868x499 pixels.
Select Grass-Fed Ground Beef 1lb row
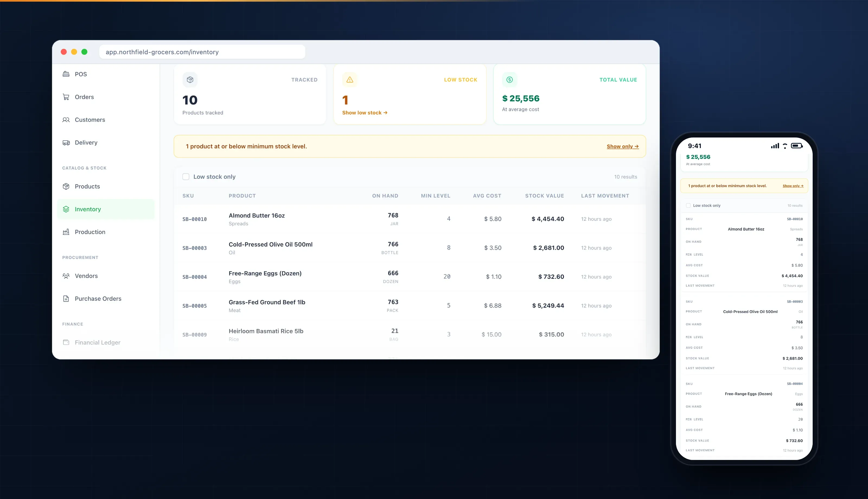point(410,306)
